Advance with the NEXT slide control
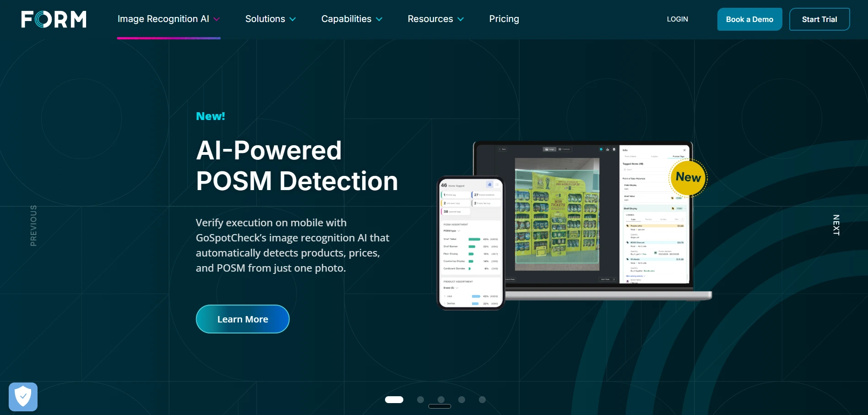This screenshot has width=868, height=415. [836, 225]
